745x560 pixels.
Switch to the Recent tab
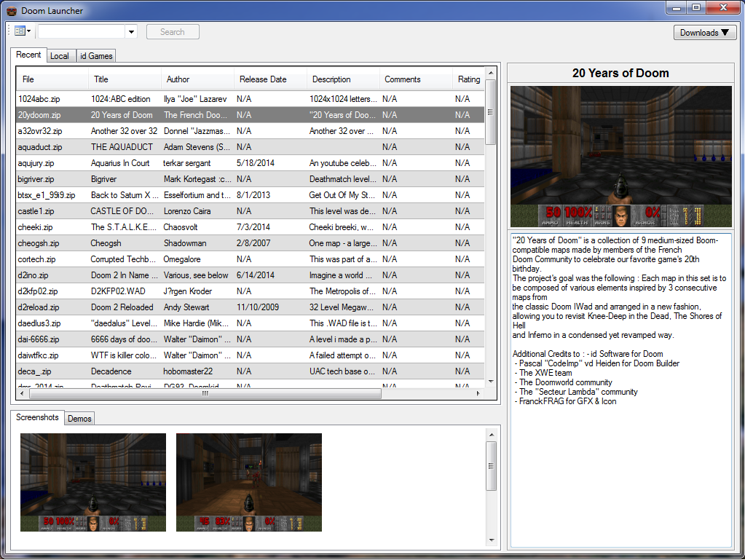click(x=28, y=55)
